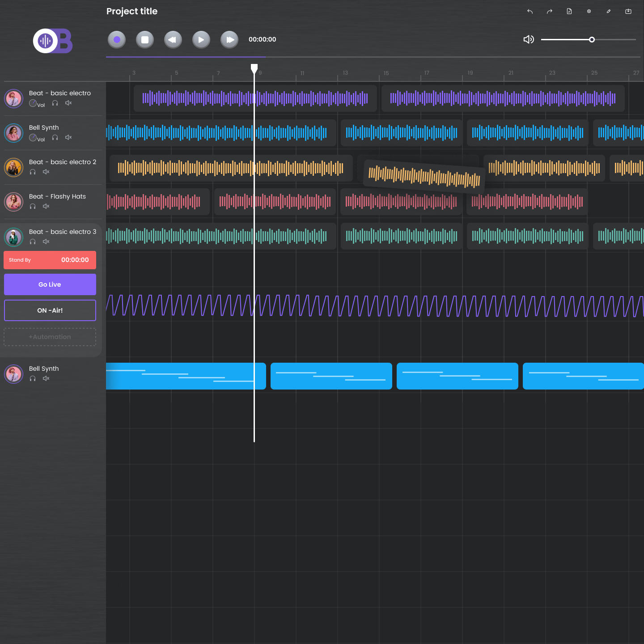Click the ON -Air! button

pyautogui.click(x=50, y=310)
